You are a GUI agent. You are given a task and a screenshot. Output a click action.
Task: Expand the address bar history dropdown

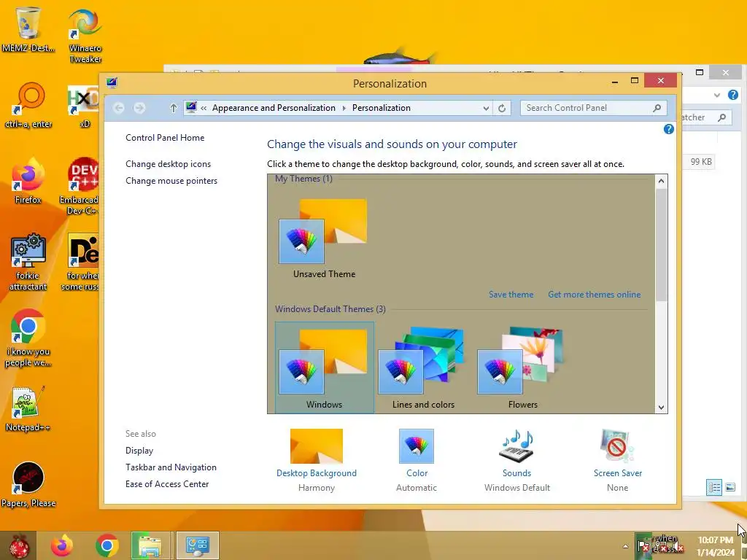pos(486,108)
